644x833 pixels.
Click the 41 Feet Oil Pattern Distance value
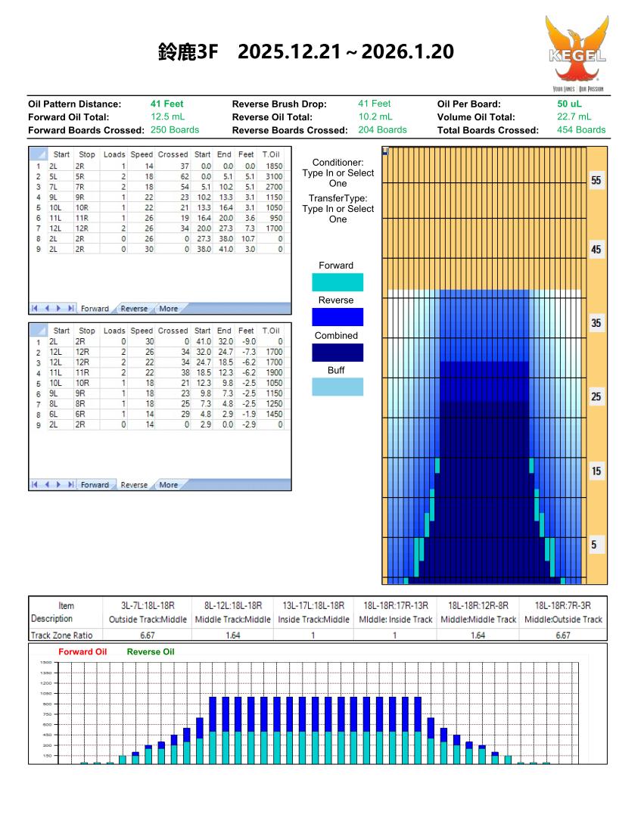click(166, 104)
